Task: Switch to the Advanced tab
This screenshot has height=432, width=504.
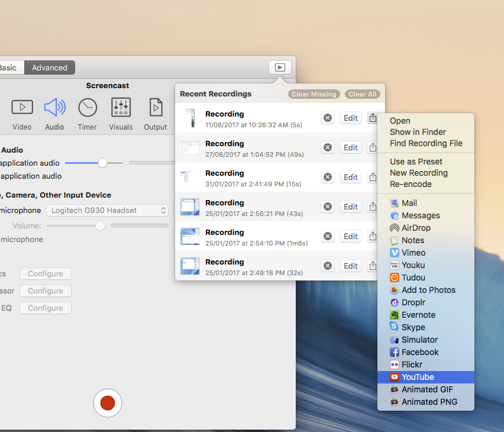Action: pyautogui.click(x=50, y=67)
